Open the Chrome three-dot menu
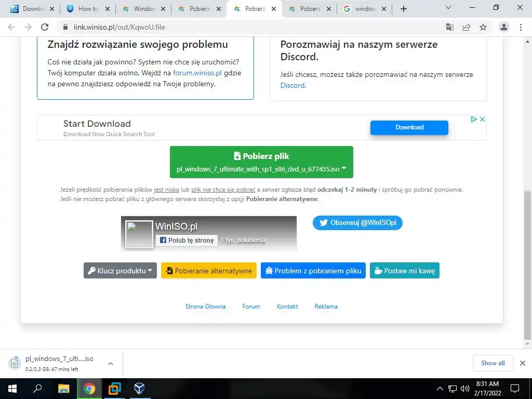Screen dimensions: 532x399 521,27
